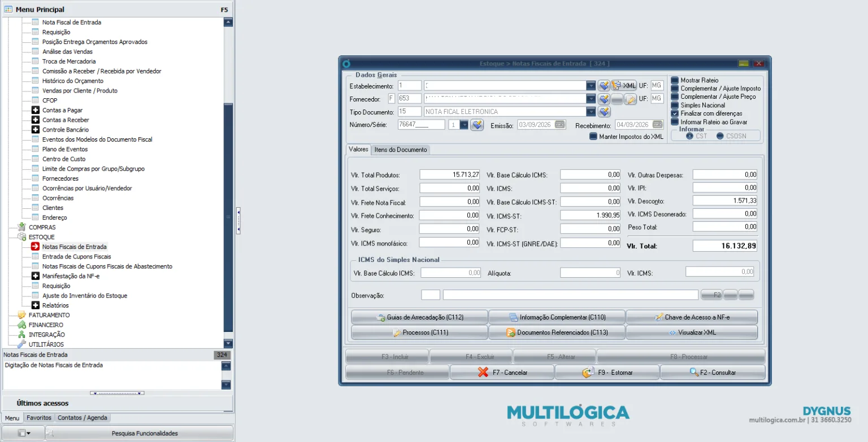Open Análise das Vendas in the tree
Screen dimensions: 868x442
pyautogui.click(x=67, y=51)
